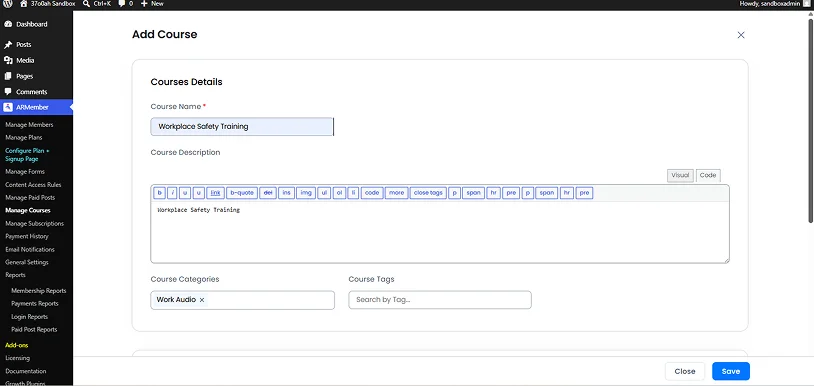The width and height of the screenshot is (814, 386).
Task: Click the li quicktag button
Action: click(354, 193)
